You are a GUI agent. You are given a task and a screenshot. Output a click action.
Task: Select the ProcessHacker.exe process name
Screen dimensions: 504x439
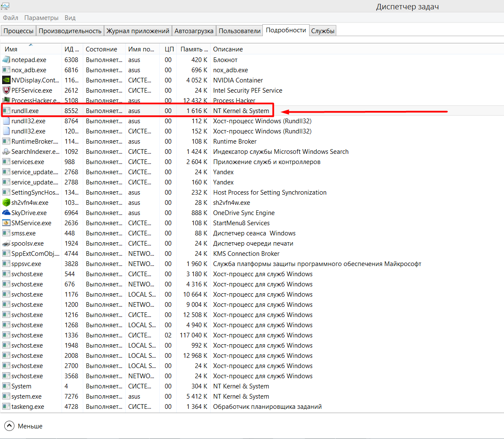[35, 100]
